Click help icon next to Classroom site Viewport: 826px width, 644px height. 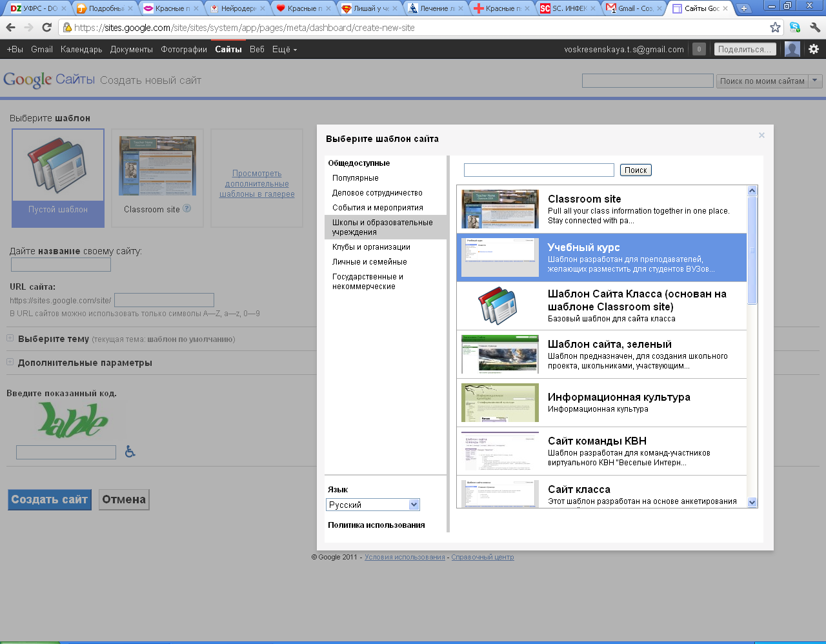pyautogui.click(x=186, y=208)
